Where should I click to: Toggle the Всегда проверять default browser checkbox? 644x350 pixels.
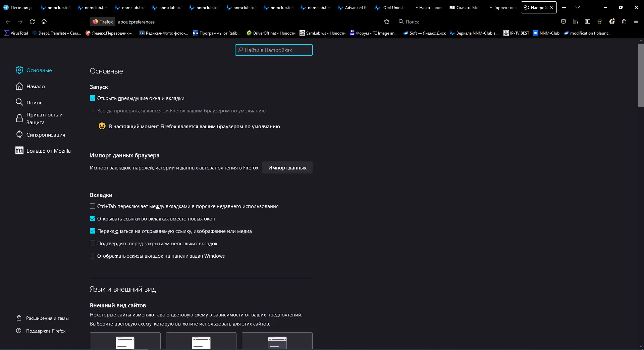pyautogui.click(x=93, y=111)
